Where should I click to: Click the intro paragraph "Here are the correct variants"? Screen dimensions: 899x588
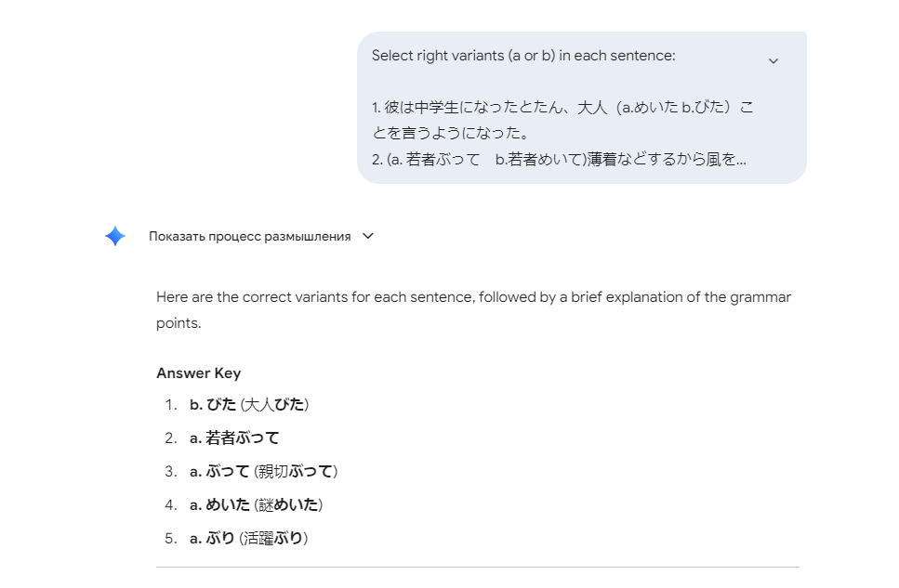point(473,298)
